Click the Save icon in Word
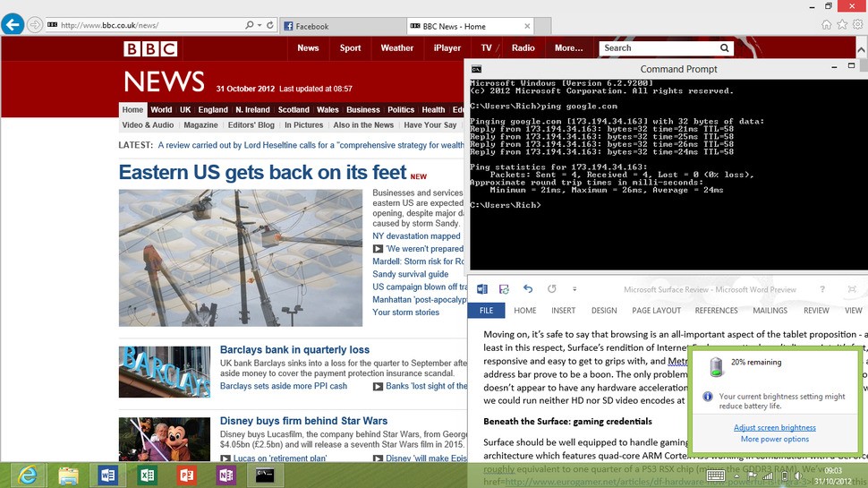Image resolution: width=868 pixels, height=488 pixels. pyautogui.click(x=504, y=289)
